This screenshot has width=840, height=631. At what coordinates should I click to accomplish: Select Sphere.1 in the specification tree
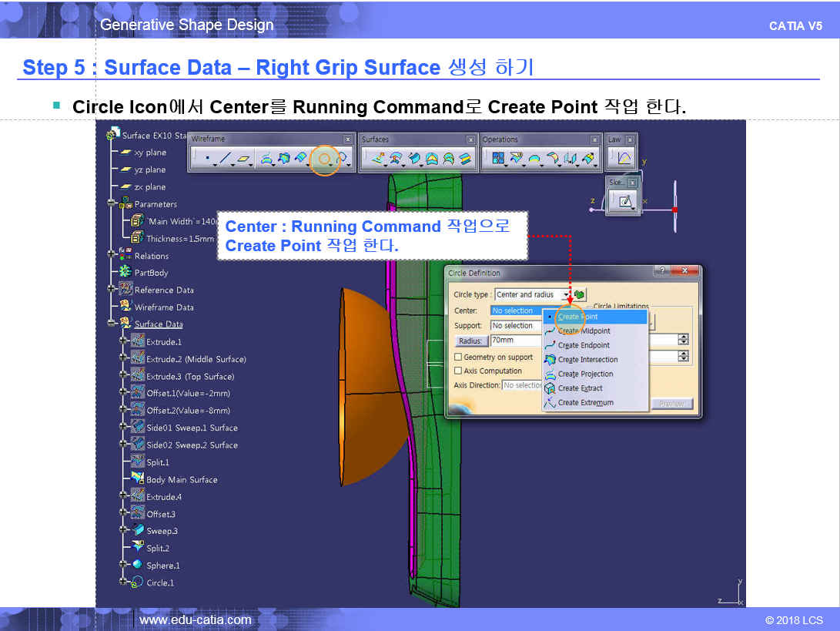[x=162, y=566]
